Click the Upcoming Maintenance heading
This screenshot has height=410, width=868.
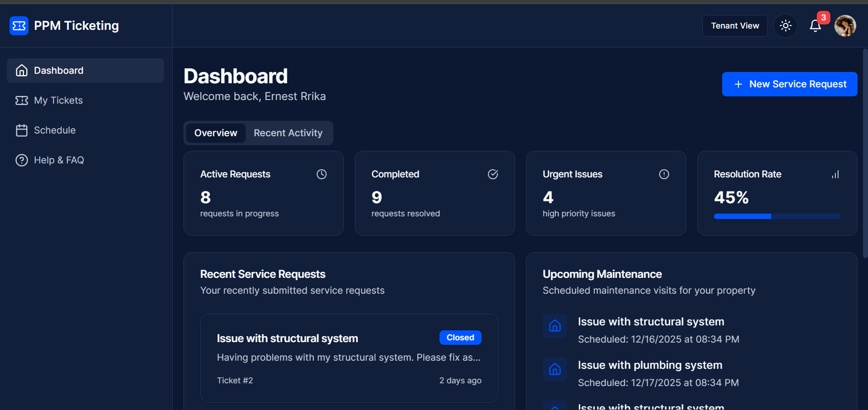(x=602, y=274)
